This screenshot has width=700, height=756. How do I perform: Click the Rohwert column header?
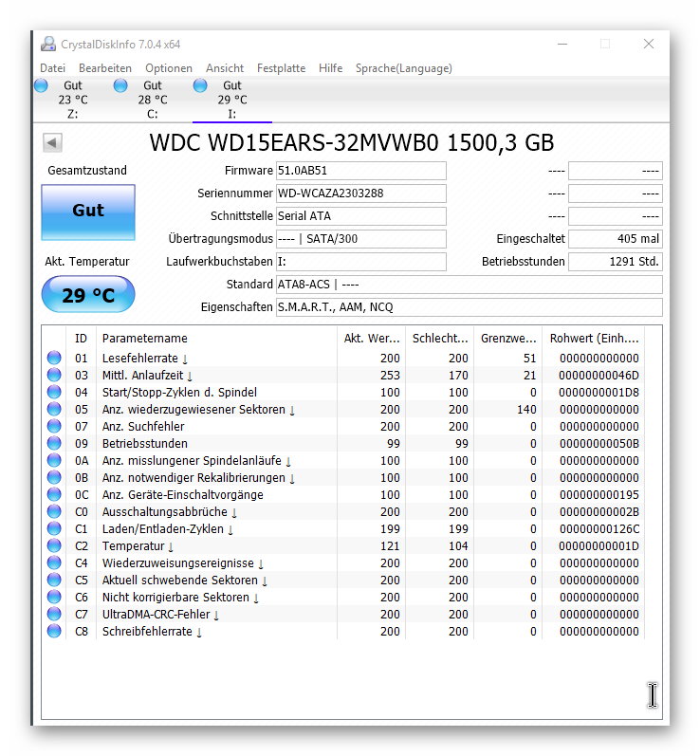point(594,339)
